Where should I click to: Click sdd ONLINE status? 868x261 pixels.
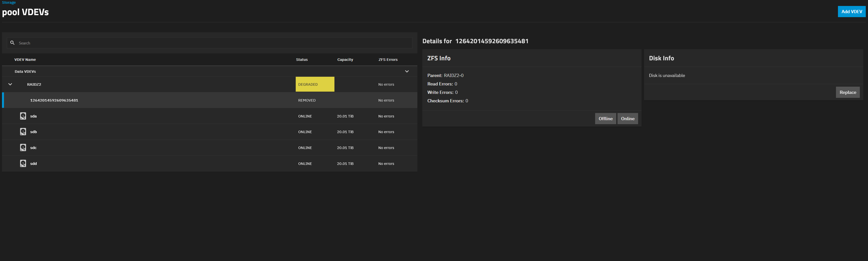[x=305, y=164]
